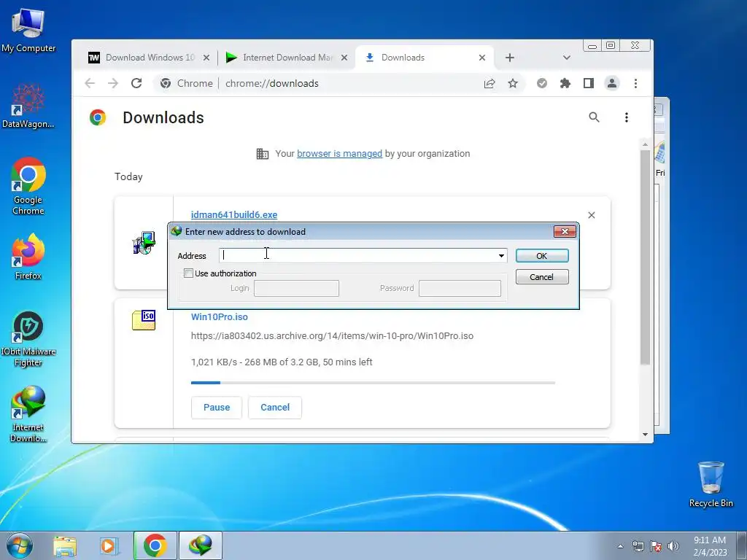
Task: Share this page icon in address bar
Action: point(489,83)
